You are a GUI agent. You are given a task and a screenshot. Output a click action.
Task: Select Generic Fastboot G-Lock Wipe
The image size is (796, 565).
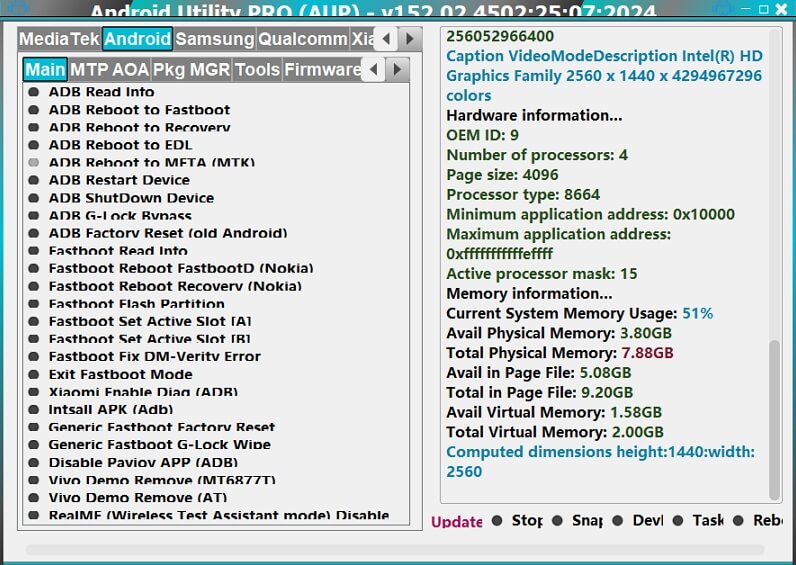coord(149,445)
